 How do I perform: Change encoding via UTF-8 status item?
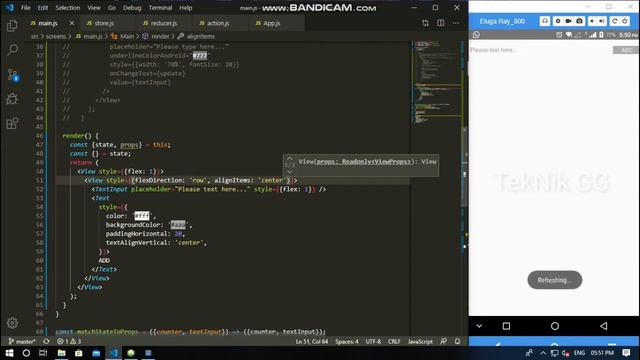(373, 341)
